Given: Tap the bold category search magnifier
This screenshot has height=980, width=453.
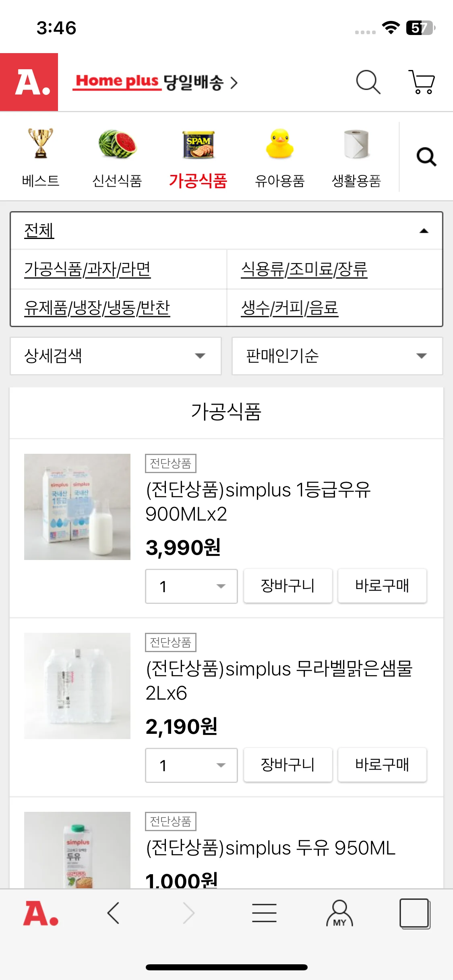Looking at the screenshot, I should tap(426, 156).
